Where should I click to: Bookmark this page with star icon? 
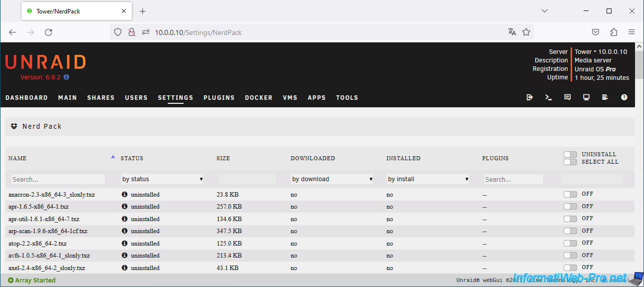[526, 32]
